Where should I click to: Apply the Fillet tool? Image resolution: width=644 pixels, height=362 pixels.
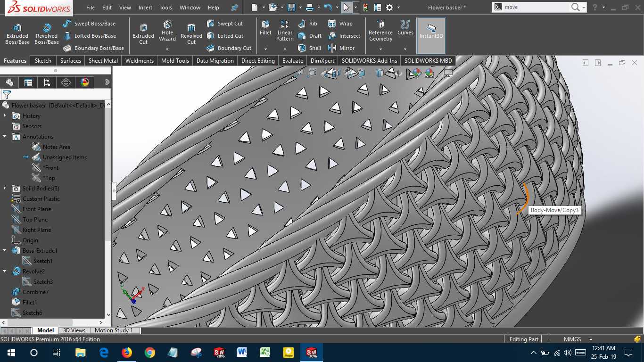click(266, 28)
